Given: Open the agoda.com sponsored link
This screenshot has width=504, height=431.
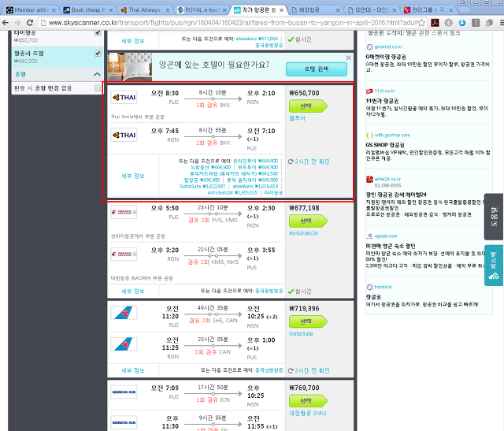Looking at the screenshot, I should 385,236.
